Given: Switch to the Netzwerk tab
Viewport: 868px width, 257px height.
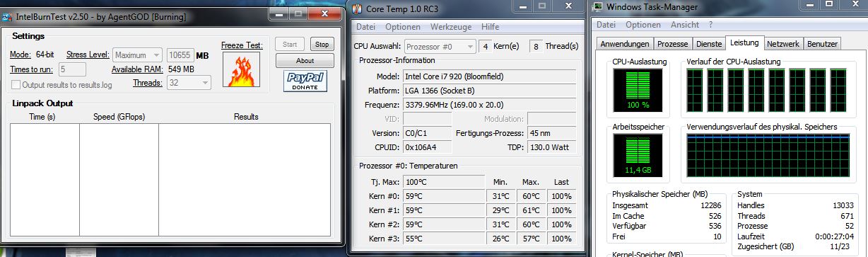Looking at the screenshot, I should point(784,44).
